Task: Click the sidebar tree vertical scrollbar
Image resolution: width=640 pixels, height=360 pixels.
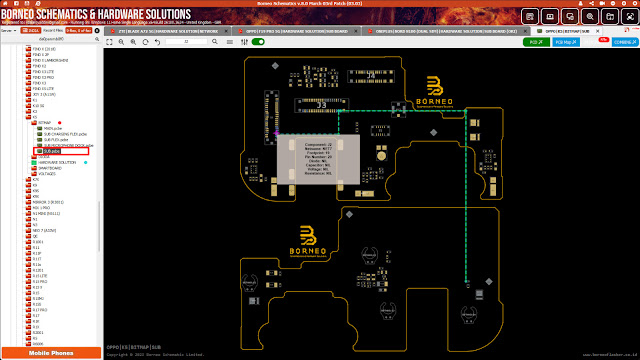Action: tap(99, 227)
